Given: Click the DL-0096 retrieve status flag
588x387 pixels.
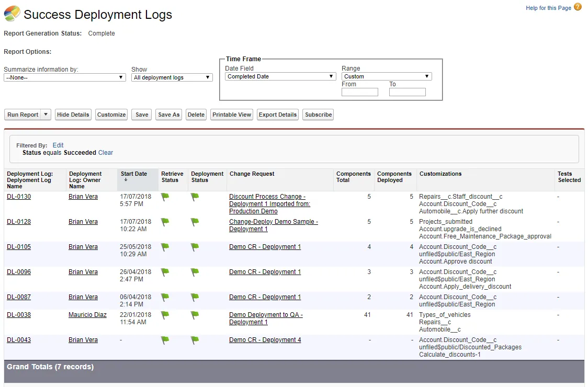Looking at the screenshot, I should (x=165, y=272).
